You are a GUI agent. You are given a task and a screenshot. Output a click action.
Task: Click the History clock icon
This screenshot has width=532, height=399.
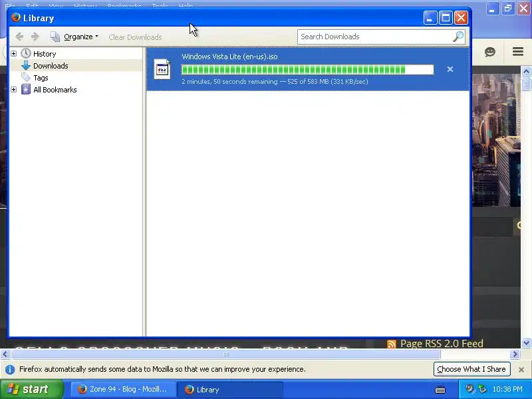(26, 54)
